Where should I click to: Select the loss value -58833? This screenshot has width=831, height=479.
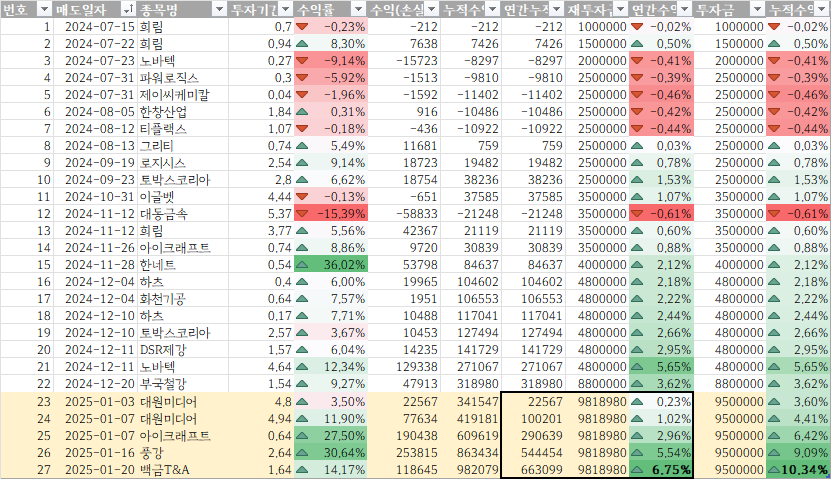[404, 214]
